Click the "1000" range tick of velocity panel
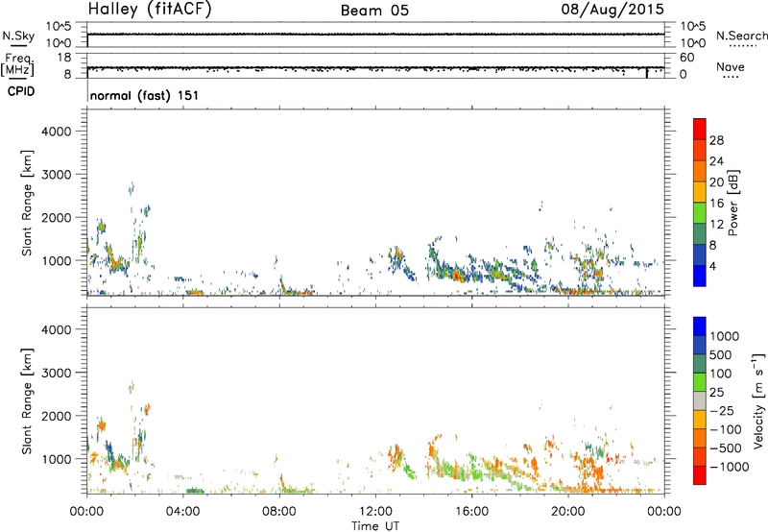 57,459
